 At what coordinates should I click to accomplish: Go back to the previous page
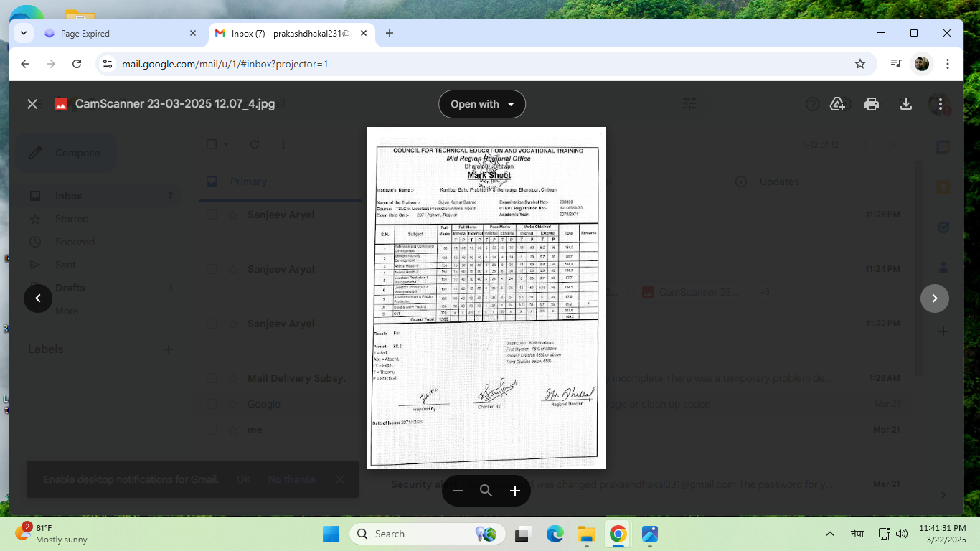(x=25, y=64)
